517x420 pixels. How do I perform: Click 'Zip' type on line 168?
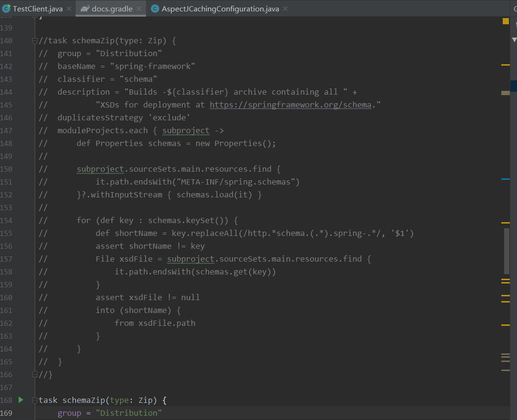[x=146, y=400]
